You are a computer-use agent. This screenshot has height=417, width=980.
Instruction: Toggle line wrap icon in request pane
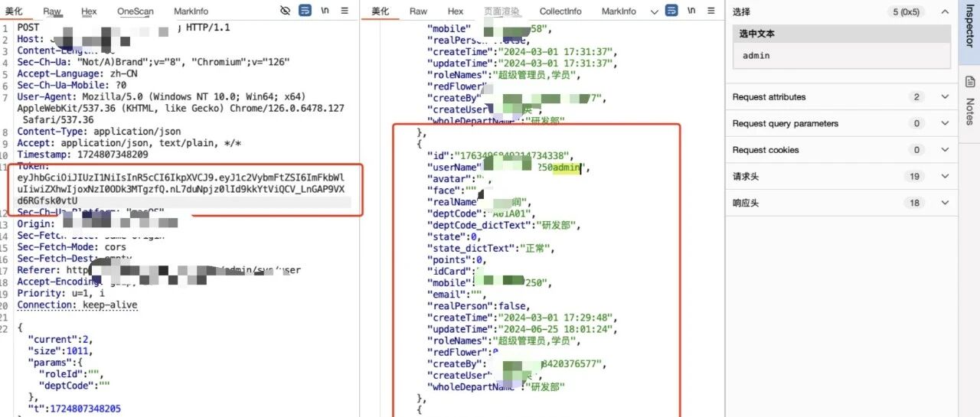tap(305, 11)
